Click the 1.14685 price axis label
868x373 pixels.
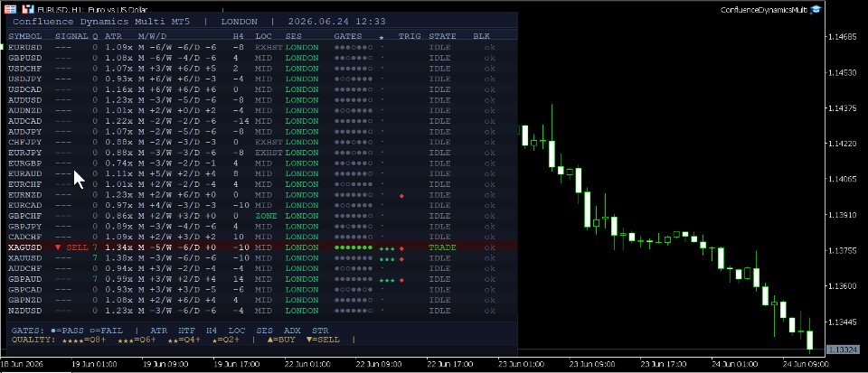[841, 36]
